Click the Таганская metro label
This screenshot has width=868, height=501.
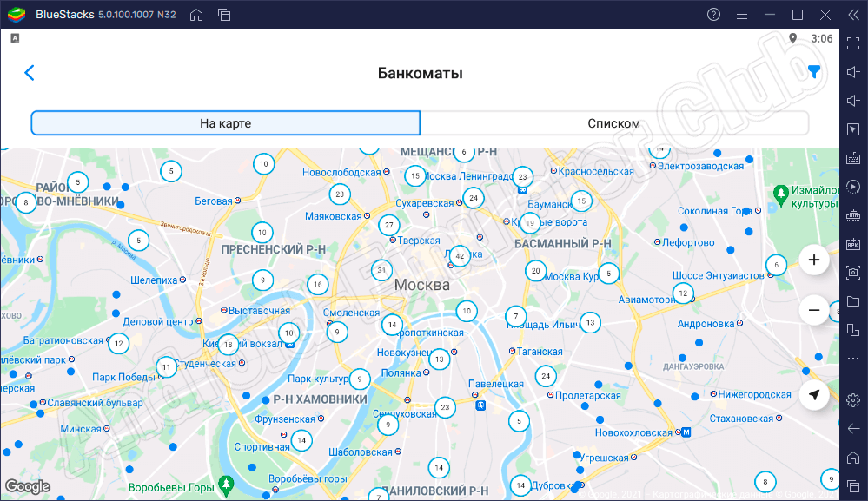pyautogui.click(x=540, y=352)
